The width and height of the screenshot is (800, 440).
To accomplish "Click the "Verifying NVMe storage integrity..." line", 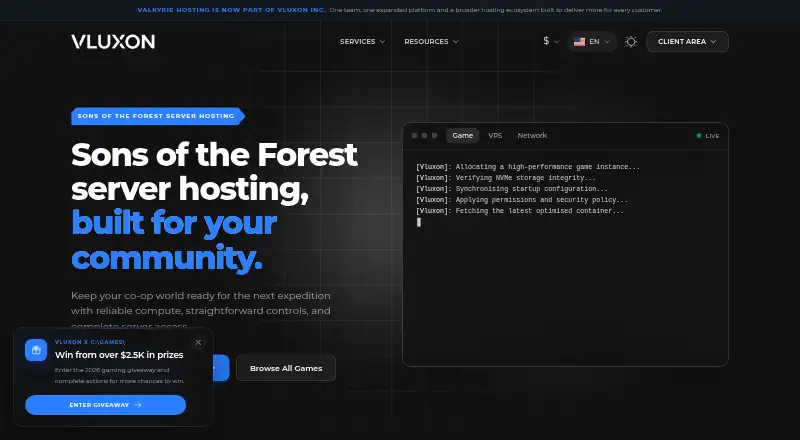I will 506,178.
